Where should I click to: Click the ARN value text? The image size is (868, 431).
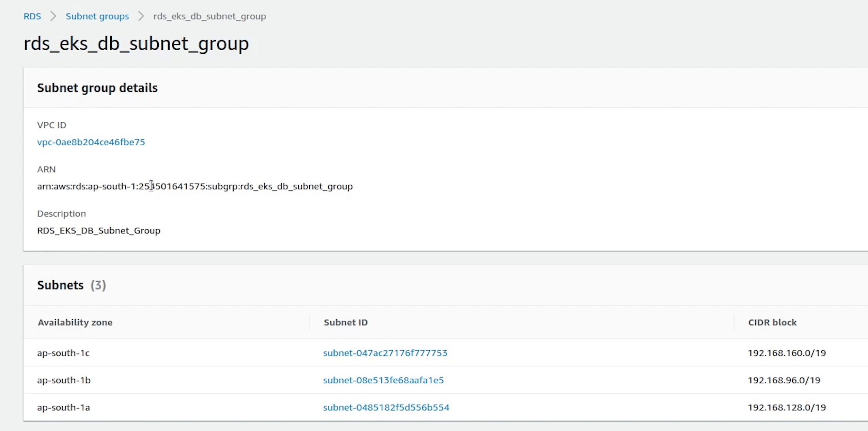click(195, 186)
